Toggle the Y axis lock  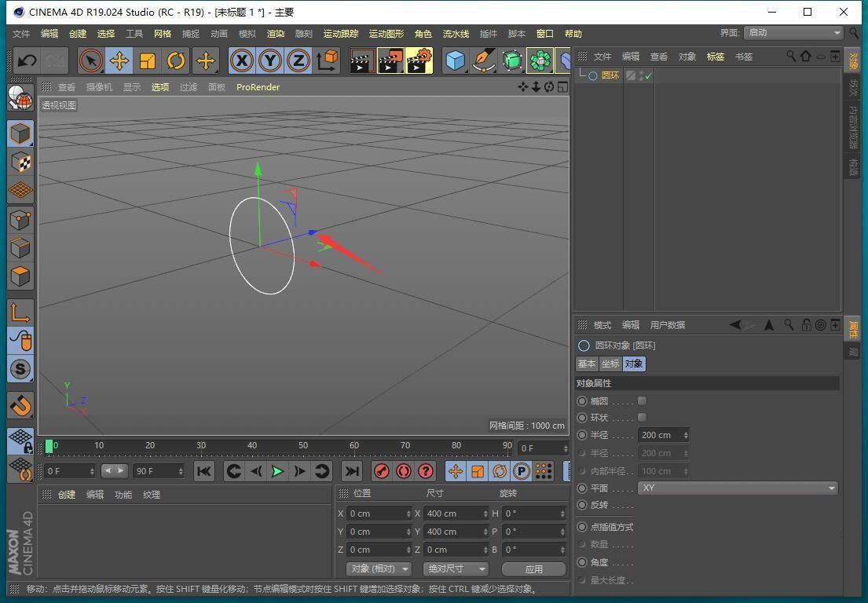(x=270, y=60)
